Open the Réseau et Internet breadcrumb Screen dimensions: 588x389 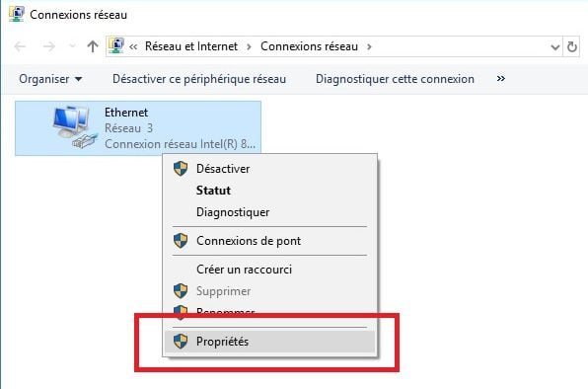(x=191, y=46)
